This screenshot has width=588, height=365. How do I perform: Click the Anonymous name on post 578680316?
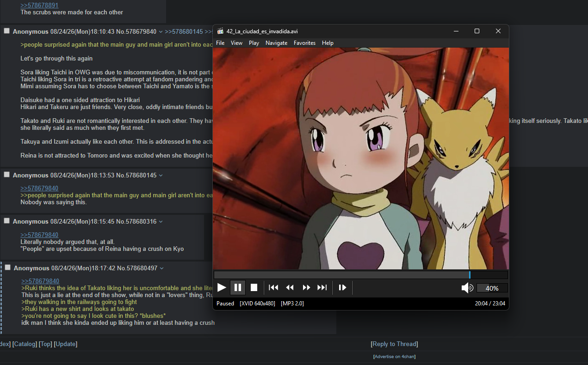(31, 222)
